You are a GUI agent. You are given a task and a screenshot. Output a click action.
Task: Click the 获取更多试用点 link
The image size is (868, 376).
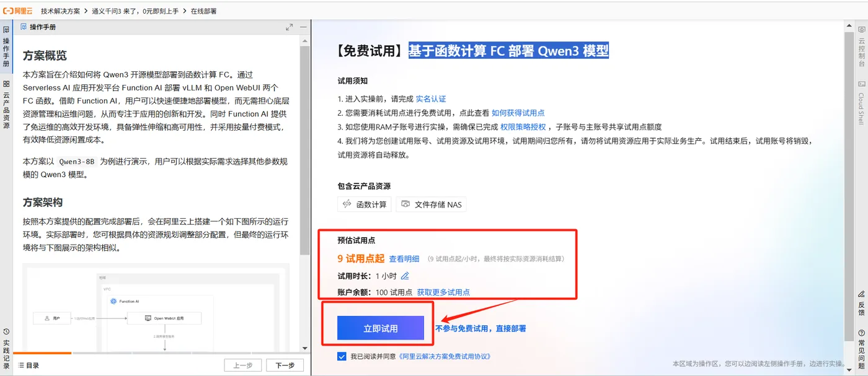click(x=443, y=292)
